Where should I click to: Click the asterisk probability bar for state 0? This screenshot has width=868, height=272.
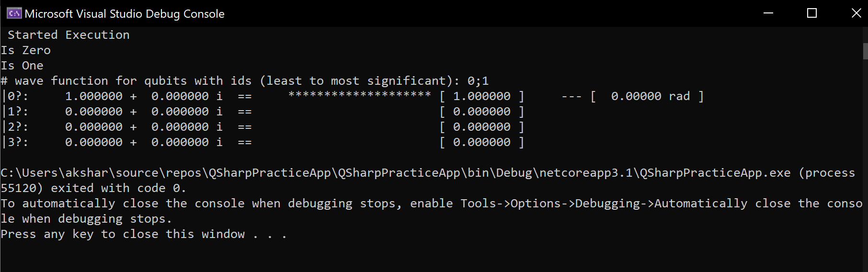360,94
